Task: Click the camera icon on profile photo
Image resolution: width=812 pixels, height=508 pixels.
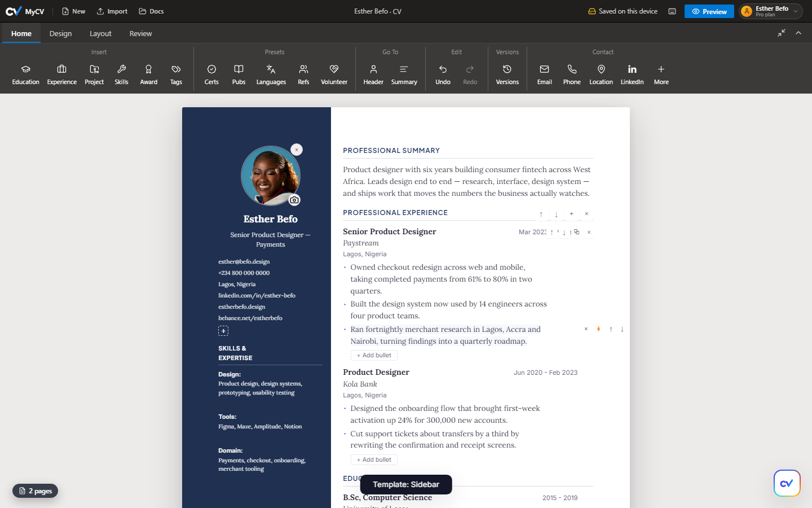Action: click(x=294, y=200)
